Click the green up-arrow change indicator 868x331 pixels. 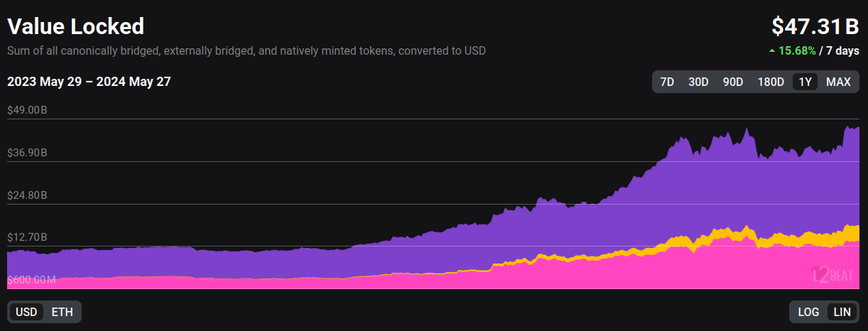pos(772,51)
